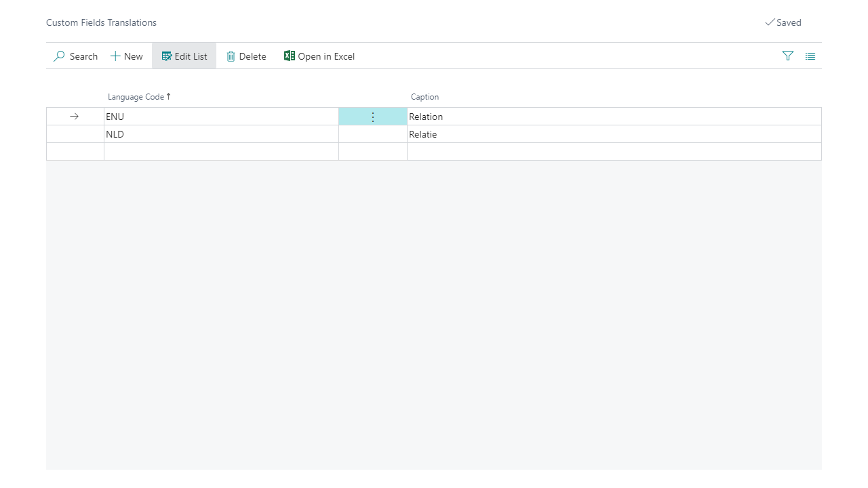Click the Excel icon next to Open in Excel
Screen dimensions: 868x488
click(x=290, y=56)
